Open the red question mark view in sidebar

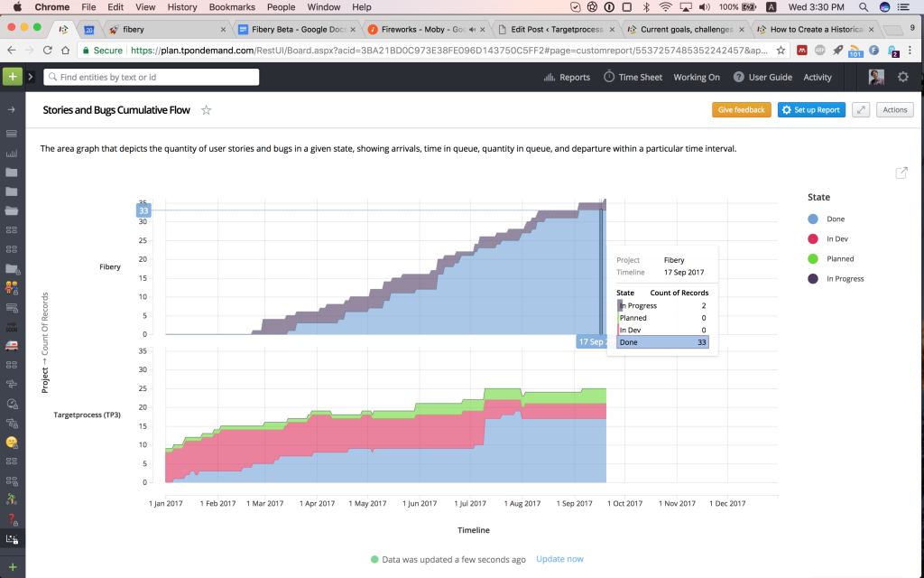coord(11,519)
